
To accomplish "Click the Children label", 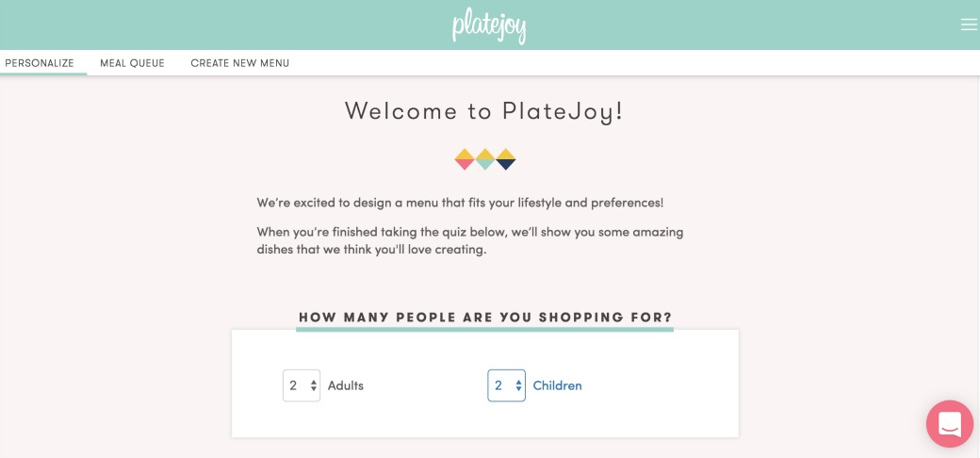I will (558, 385).
